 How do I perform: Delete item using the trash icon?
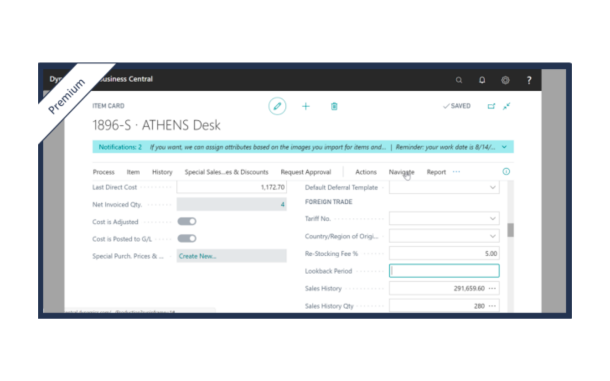[x=334, y=106]
